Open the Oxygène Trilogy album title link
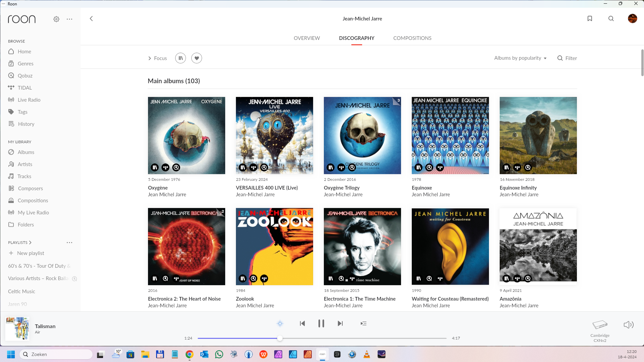 click(341, 188)
